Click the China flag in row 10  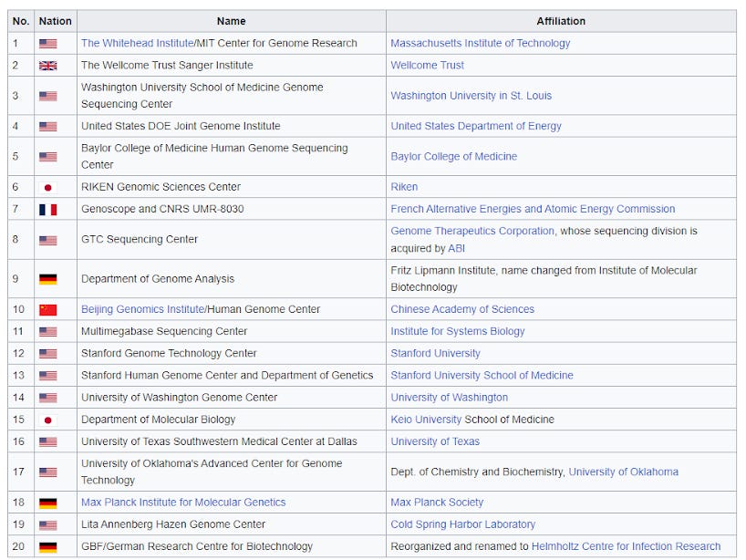(47, 310)
